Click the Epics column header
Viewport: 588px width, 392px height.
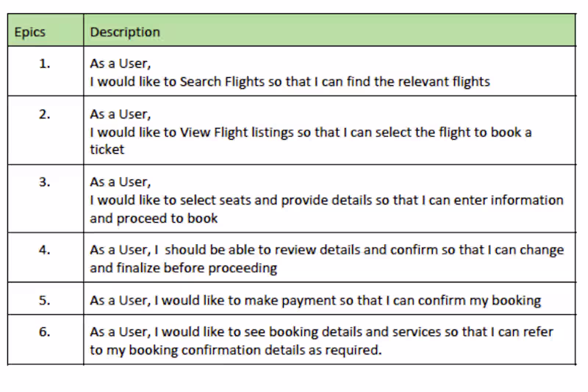point(29,32)
